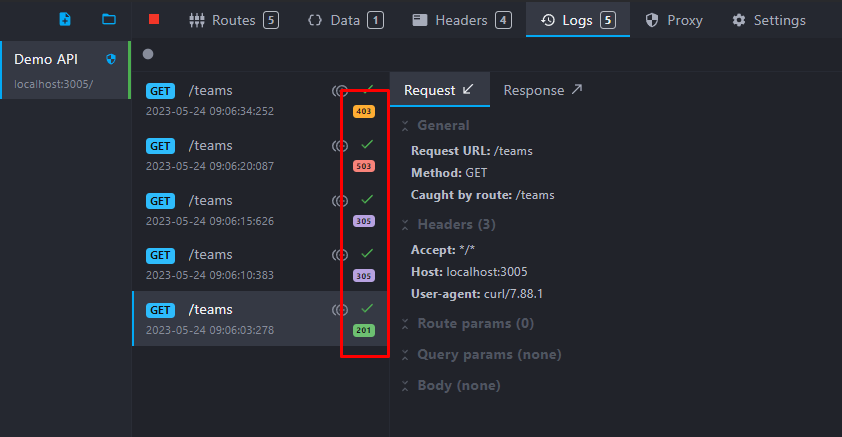
Task: Click the shield icon beside Demo API
Action: [x=111, y=59]
